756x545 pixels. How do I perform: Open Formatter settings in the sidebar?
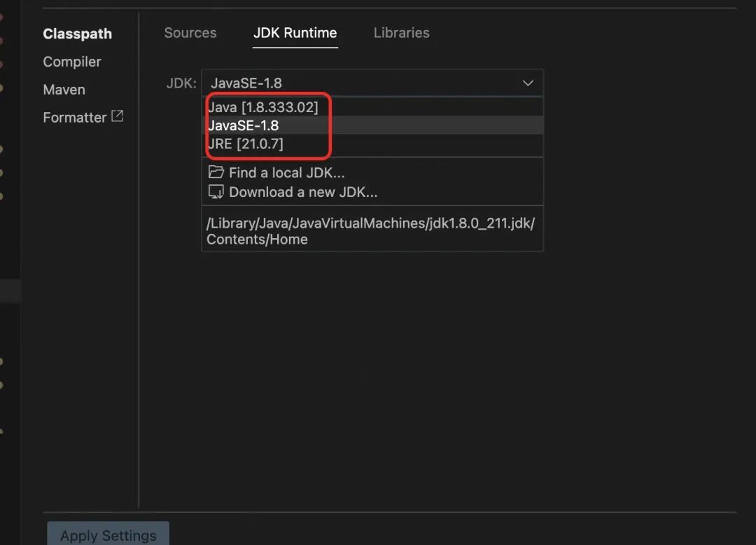(75, 117)
